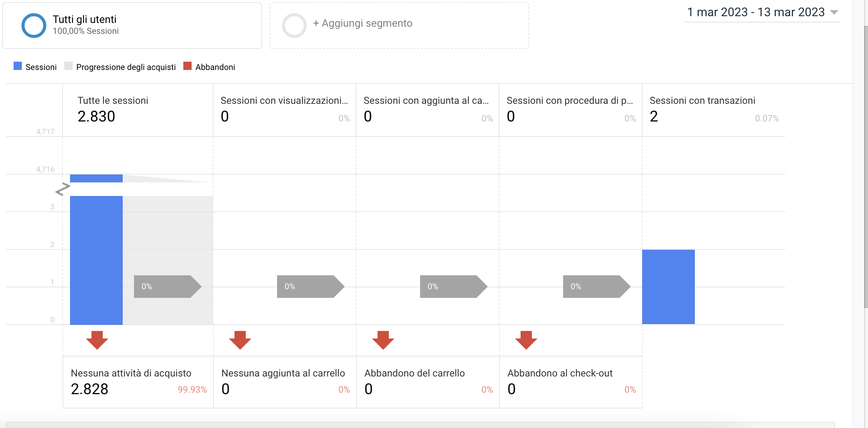Image resolution: width=868 pixels, height=428 pixels.
Task: Click the red Abbandono al check-out arrow
Action: (x=526, y=340)
